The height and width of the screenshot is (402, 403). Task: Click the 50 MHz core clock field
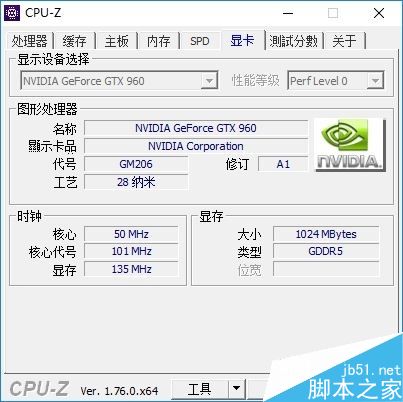tap(131, 234)
